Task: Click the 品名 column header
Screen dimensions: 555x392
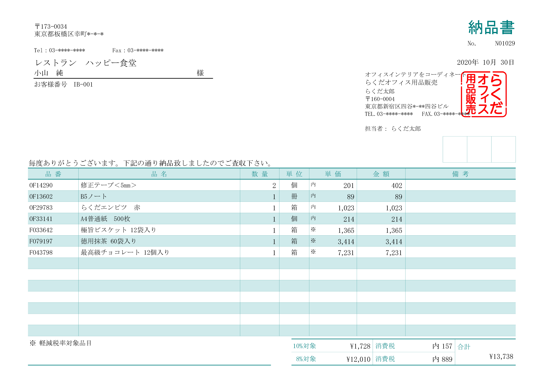Action: [x=159, y=174]
